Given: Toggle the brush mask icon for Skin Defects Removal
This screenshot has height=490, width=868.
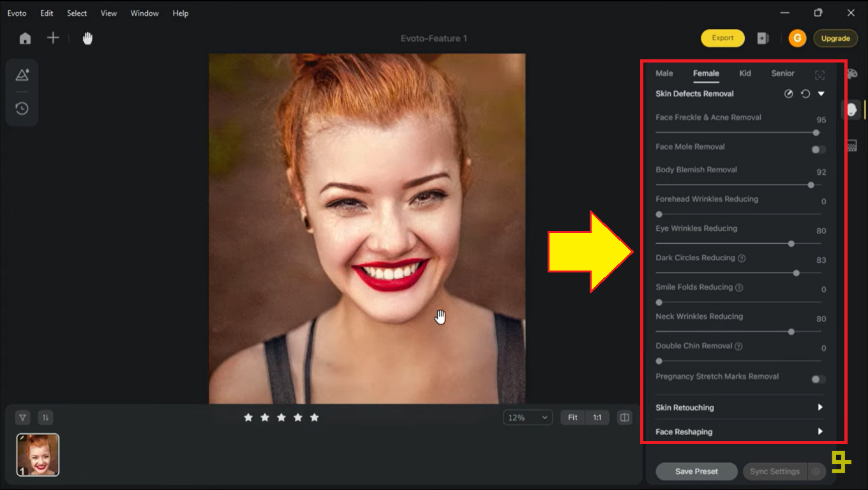Looking at the screenshot, I should pyautogui.click(x=789, y=93).
